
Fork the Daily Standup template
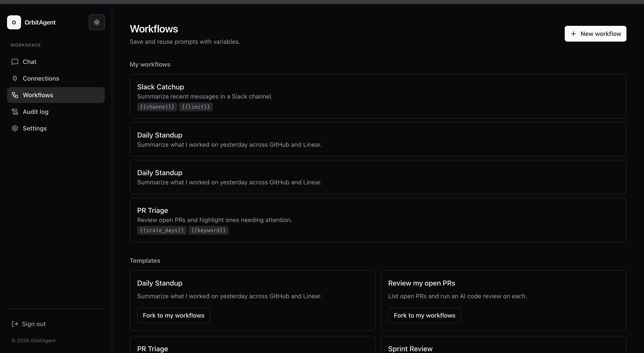point(173,315)
